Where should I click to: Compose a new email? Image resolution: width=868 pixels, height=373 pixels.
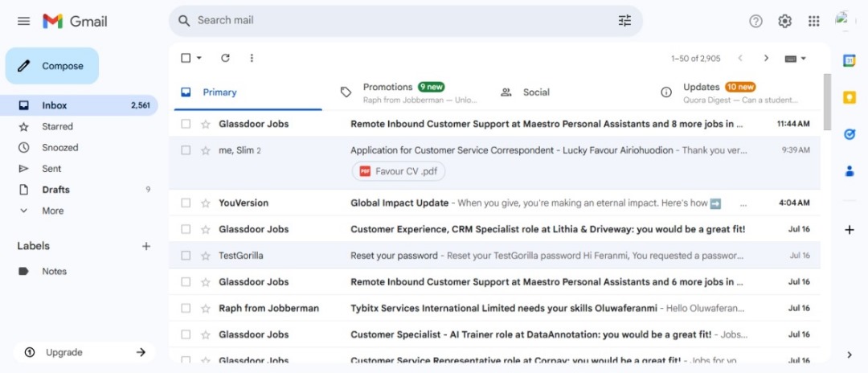tap(52, 66)
